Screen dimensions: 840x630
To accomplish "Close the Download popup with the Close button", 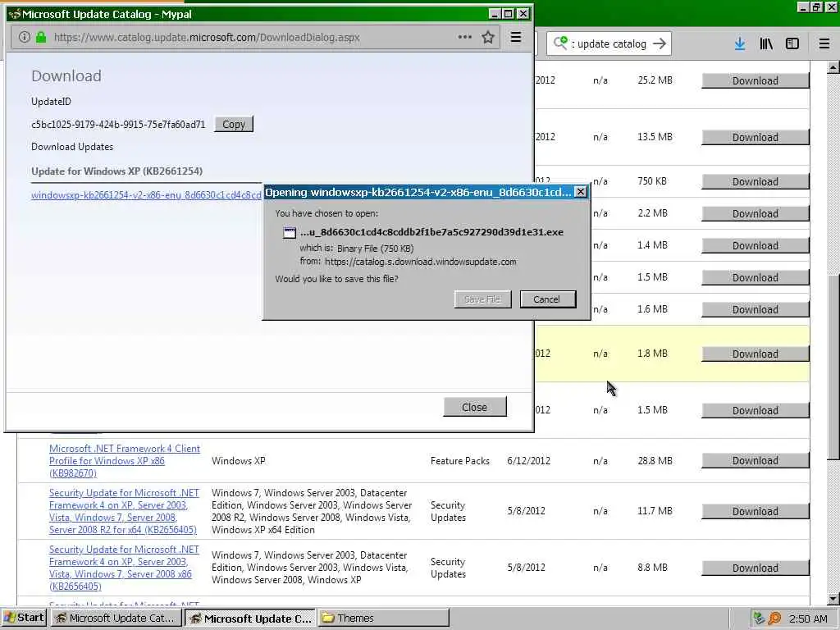I will pyautogui.click(x=475, y=407).
